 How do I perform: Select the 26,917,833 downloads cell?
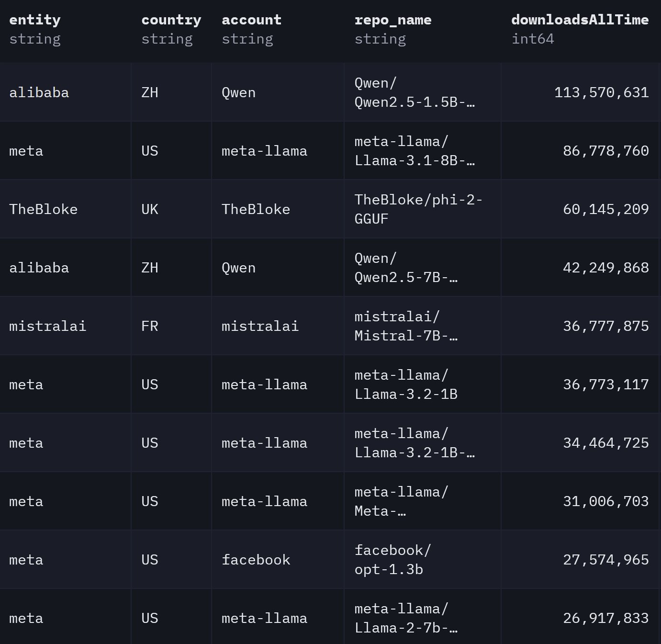(x=605, y=618)
